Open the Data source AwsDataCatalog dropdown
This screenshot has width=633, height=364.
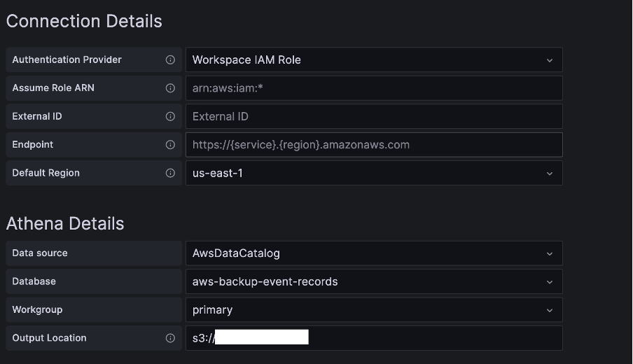374,253
